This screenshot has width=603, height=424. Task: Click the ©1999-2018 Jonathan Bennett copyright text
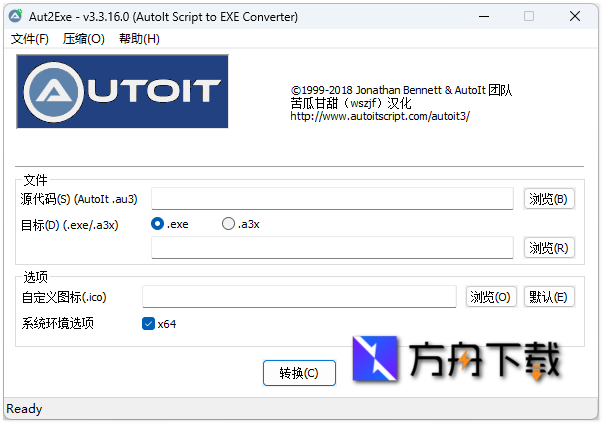coord(401,90)
